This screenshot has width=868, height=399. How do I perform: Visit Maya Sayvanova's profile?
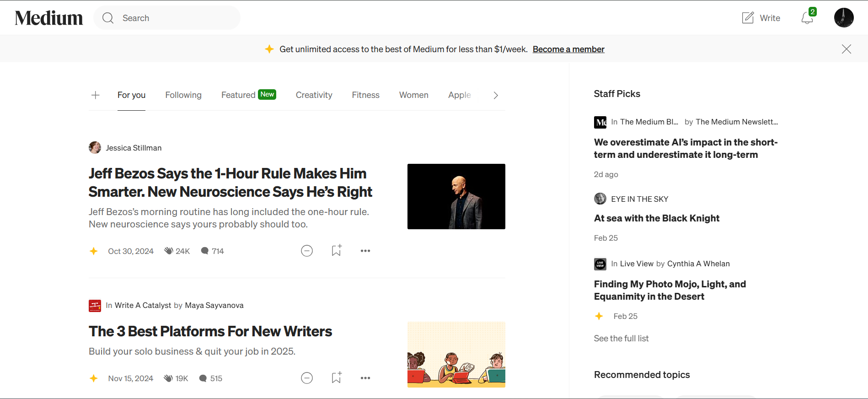click(214, 305)
